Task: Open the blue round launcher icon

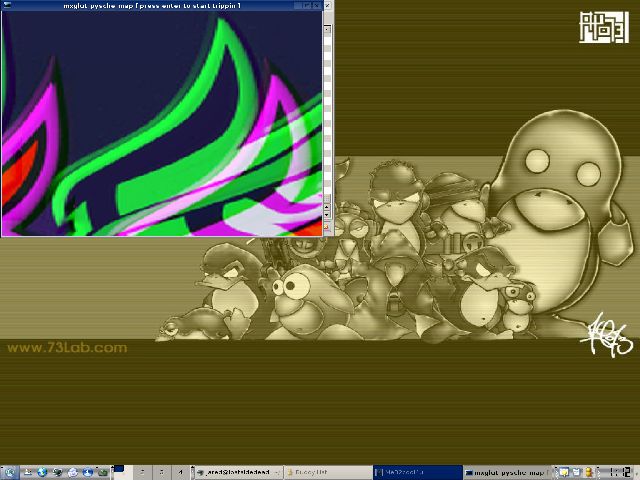Action: click(x=87, y=472)
